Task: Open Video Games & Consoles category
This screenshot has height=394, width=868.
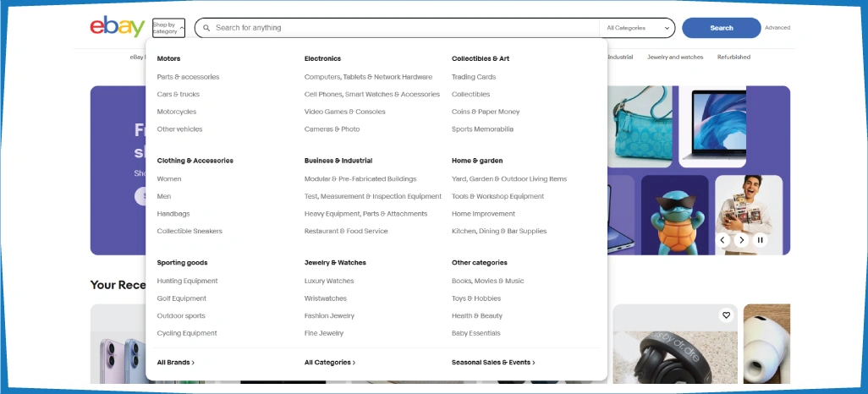Action: coord(344,112)
